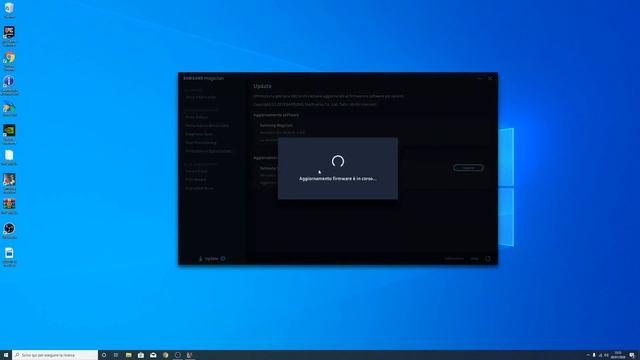Open Task View from the taskbar
640x360 pixels.
pos(116,355)
